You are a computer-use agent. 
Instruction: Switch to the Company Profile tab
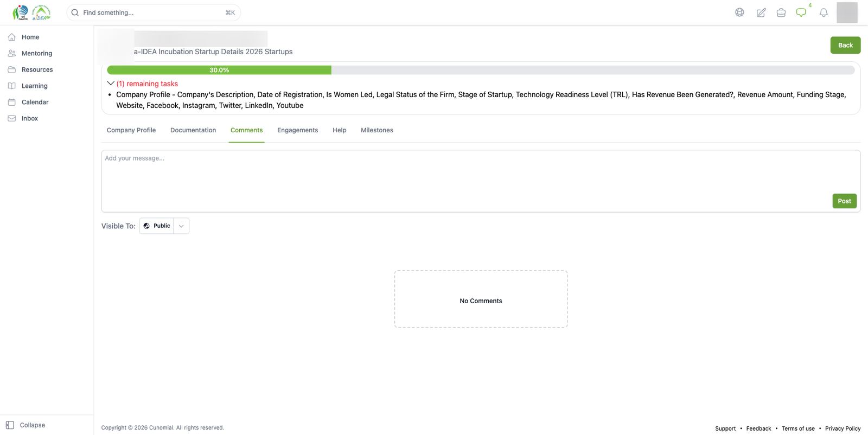pyautogui.click(x=131, y=130)
